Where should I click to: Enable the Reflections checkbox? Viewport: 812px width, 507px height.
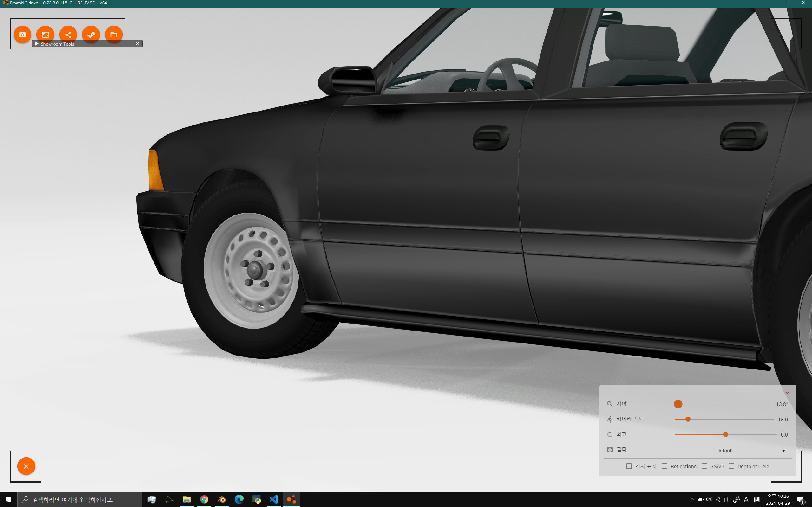665,466
